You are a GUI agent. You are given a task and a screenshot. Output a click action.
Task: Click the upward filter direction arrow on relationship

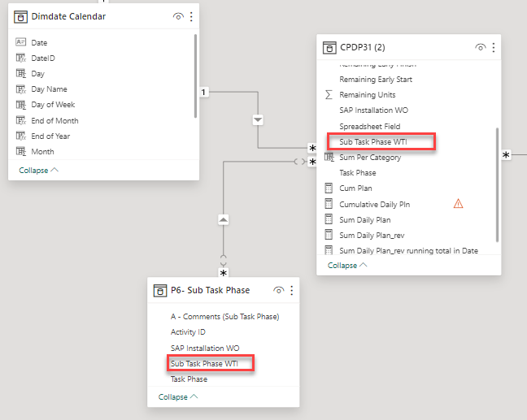pyautogui.click(x=224, y=220)
